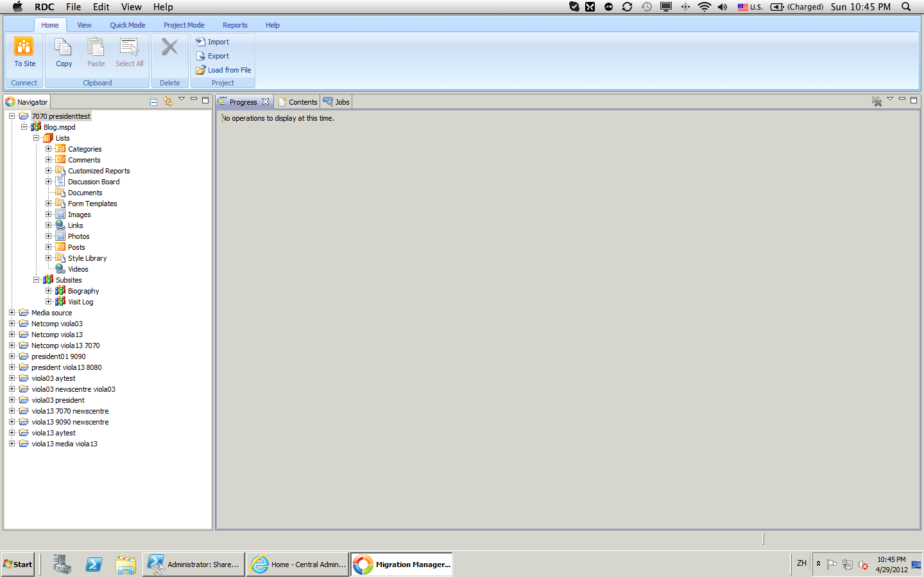Click the Export project button
This screenshot has height=578, width=924.
(213, 56)
